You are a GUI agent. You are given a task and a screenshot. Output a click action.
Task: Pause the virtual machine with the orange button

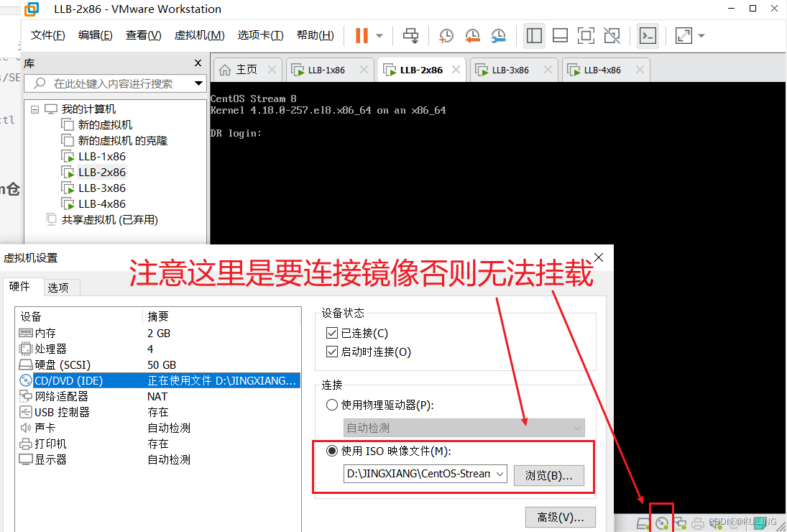coord(362,36)
